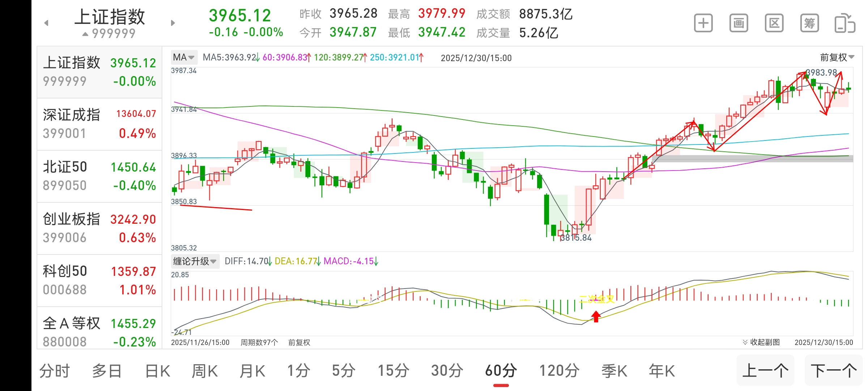Select the 分时 intraday tab
The image size is (868, 391).
[x=54, y=371]
